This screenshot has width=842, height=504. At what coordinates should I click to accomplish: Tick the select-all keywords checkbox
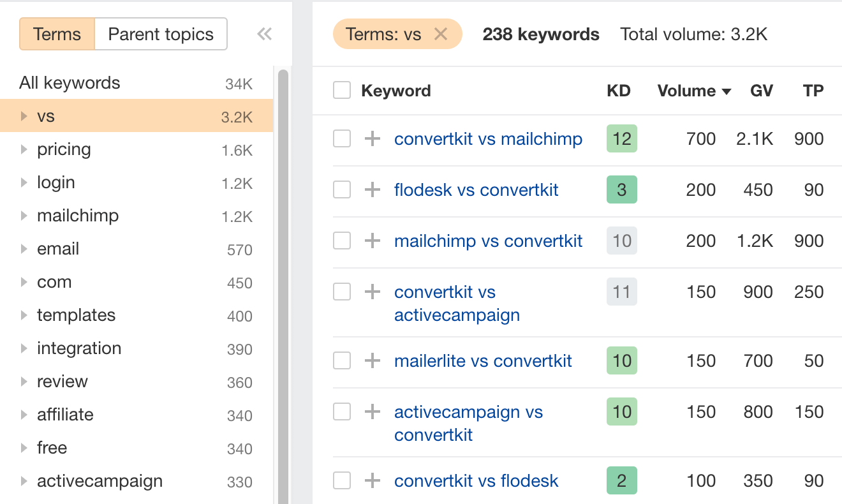342,90
